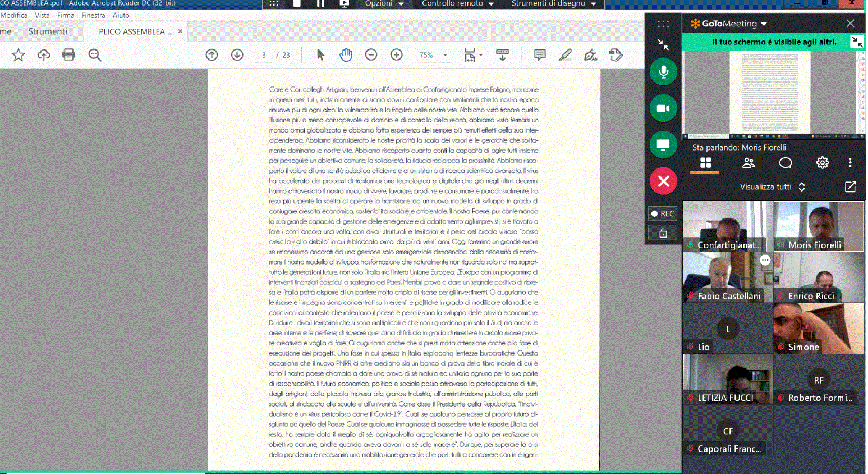Open the Controllo remoto dropdown
Image resolution: width=868 pixels, height=474 pixels.
458,4
